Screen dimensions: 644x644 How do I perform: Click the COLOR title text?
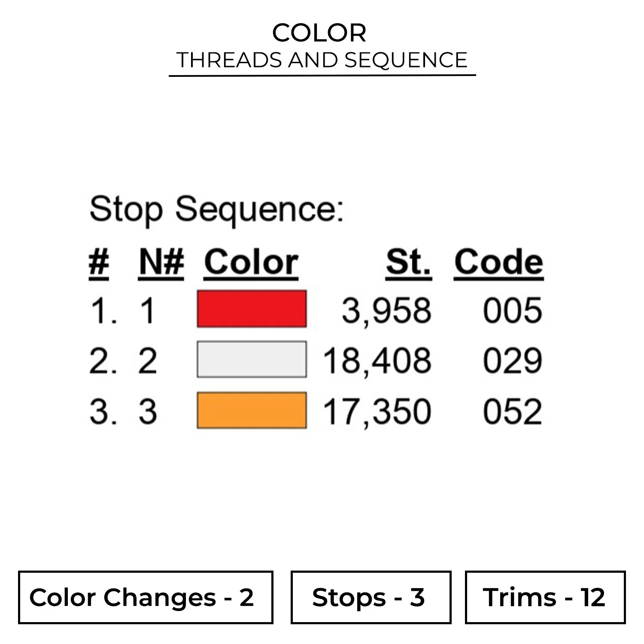coord(319,33)
